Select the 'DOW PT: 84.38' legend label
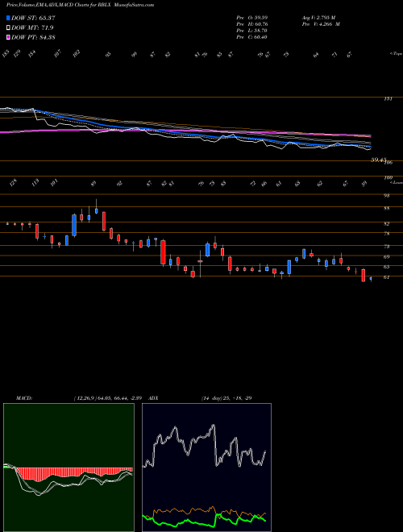The image size is (403, 532). click(x=33, y=37)
